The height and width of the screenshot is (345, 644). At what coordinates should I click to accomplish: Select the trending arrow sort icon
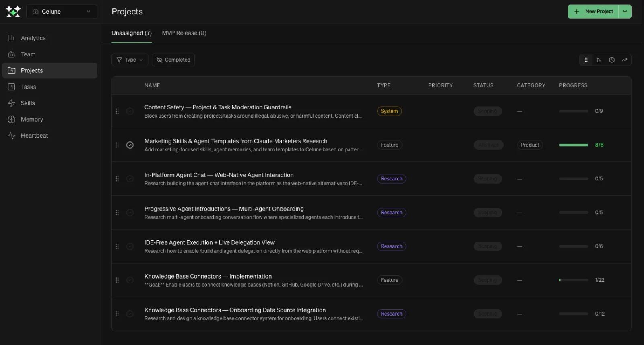624,60
